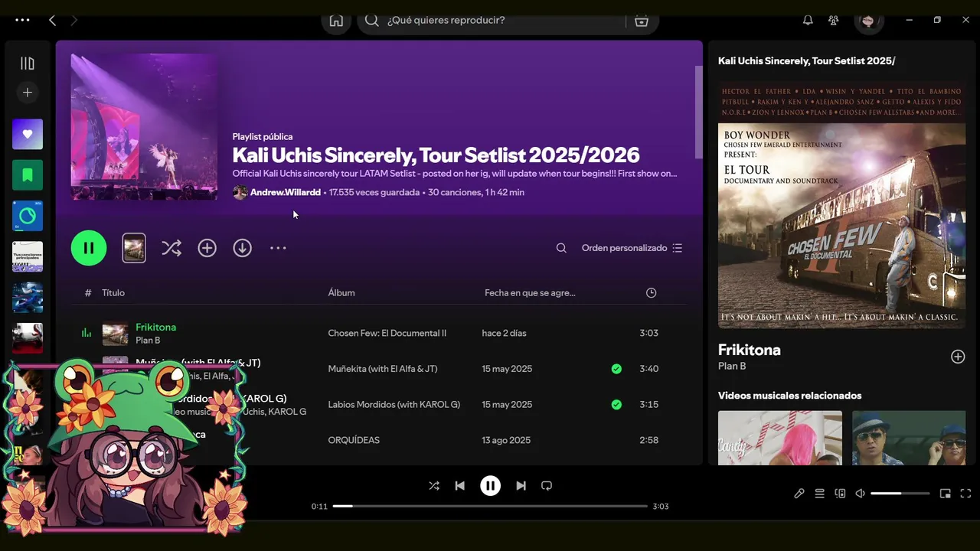Open the three-dot app menu
Image resolution: width=980 pixels, height=551 pixels.
click(x=22, y=21)
